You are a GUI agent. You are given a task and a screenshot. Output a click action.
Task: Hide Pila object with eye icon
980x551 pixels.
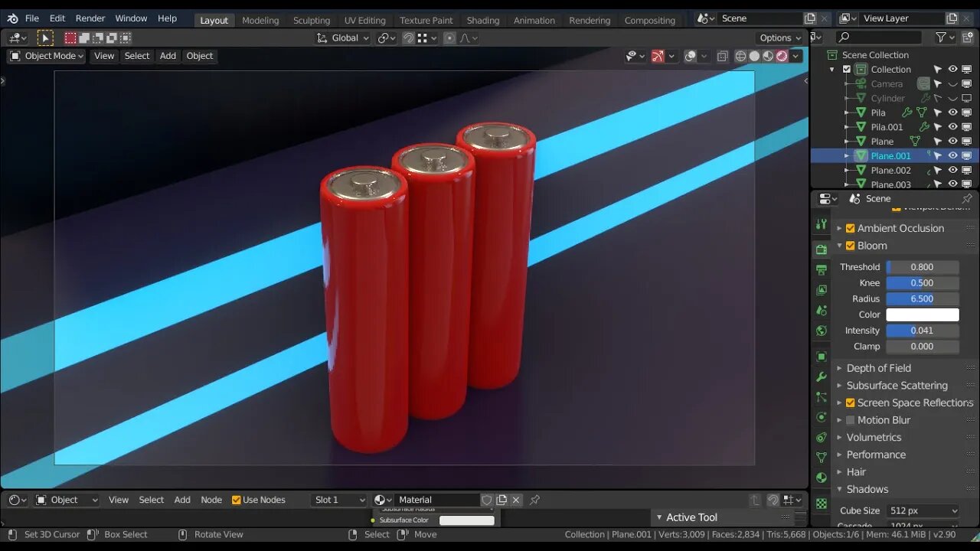point(952,112)
